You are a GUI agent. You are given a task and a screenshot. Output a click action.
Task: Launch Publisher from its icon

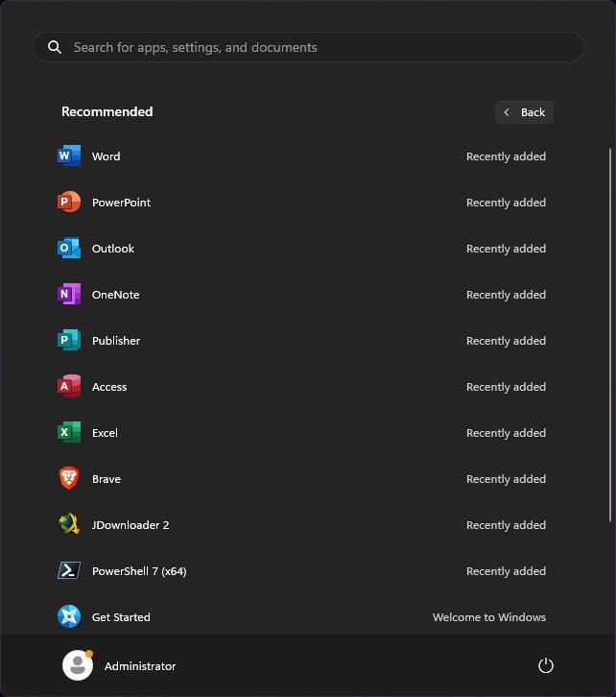pos(69,341)
